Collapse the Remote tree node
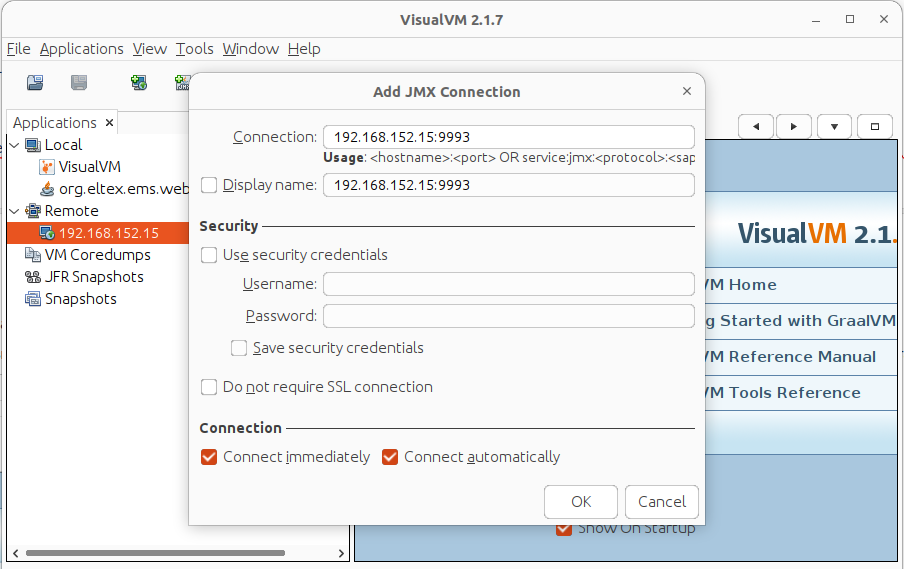The width and height of the screenshot is (904, 569). (14, 211)
